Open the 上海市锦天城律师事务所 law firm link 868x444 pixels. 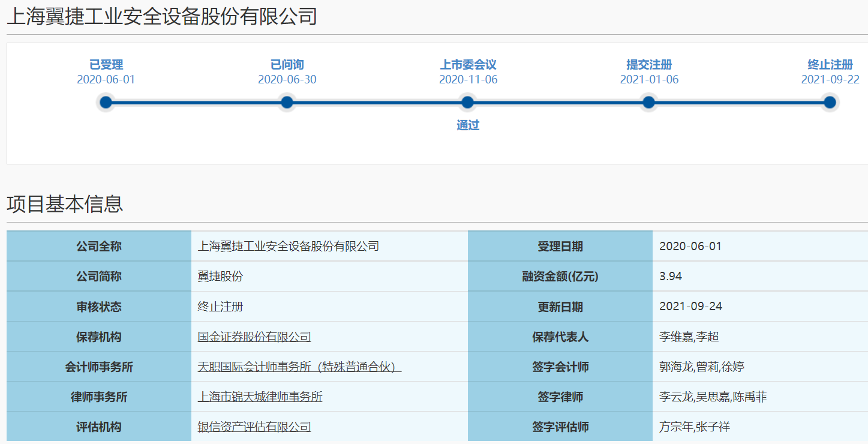[x=260, y=397]
